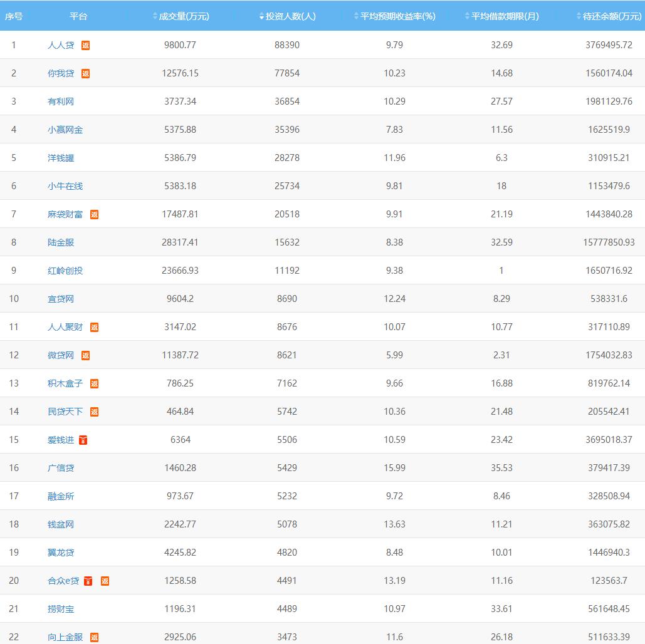
Task: Click the 返 badge beside 合众e贷
Action: [x=105, y=581]
